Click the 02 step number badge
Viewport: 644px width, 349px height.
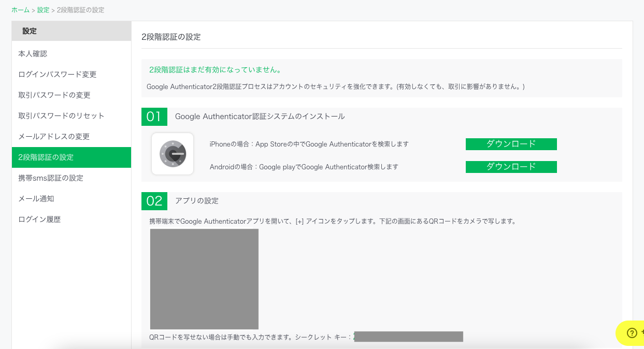(x=154, y=201)
